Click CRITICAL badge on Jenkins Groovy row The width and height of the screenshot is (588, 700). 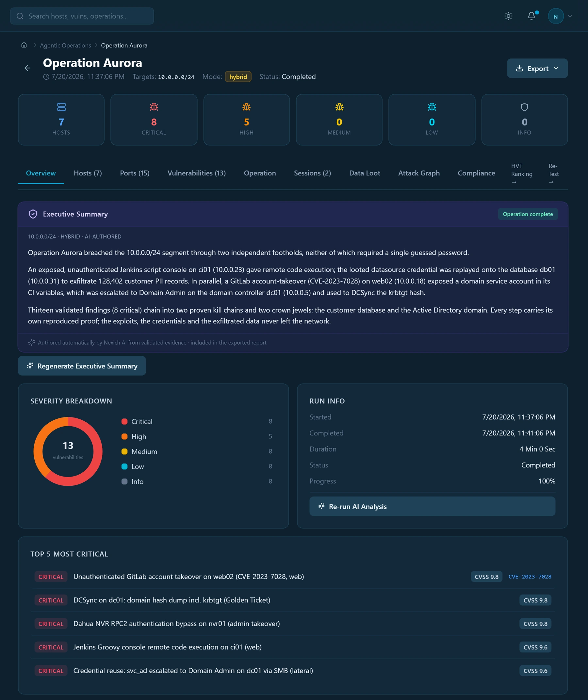click(51, 647)
